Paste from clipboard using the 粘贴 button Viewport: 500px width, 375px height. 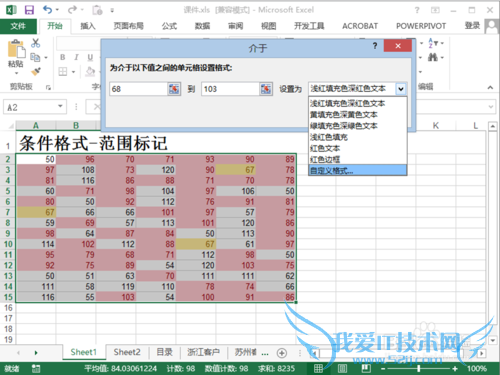tap(16, 53)
